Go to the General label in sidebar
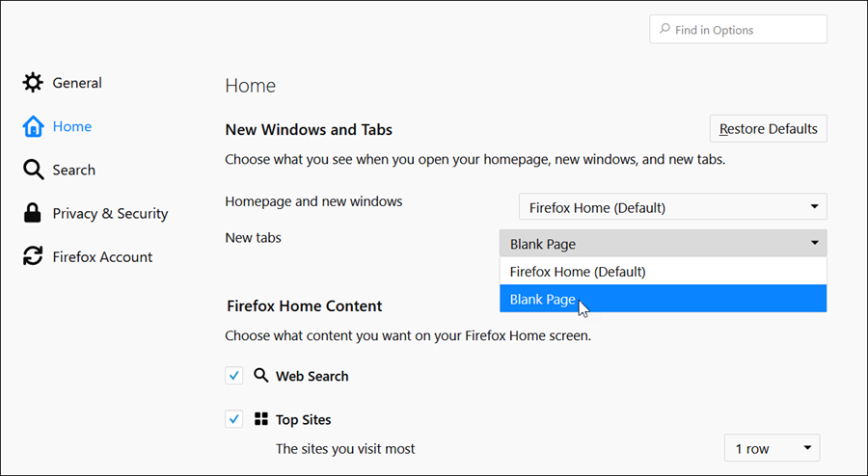 point(77,83)
